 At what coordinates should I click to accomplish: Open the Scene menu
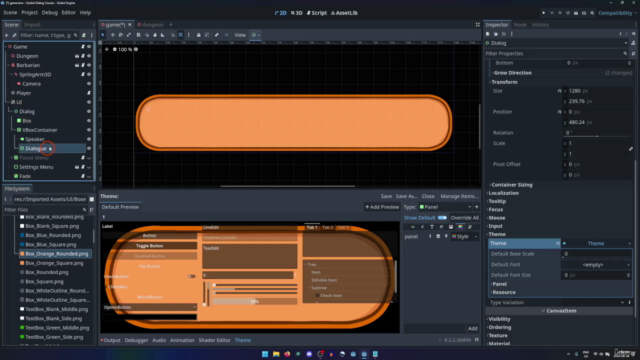(10, 13)
